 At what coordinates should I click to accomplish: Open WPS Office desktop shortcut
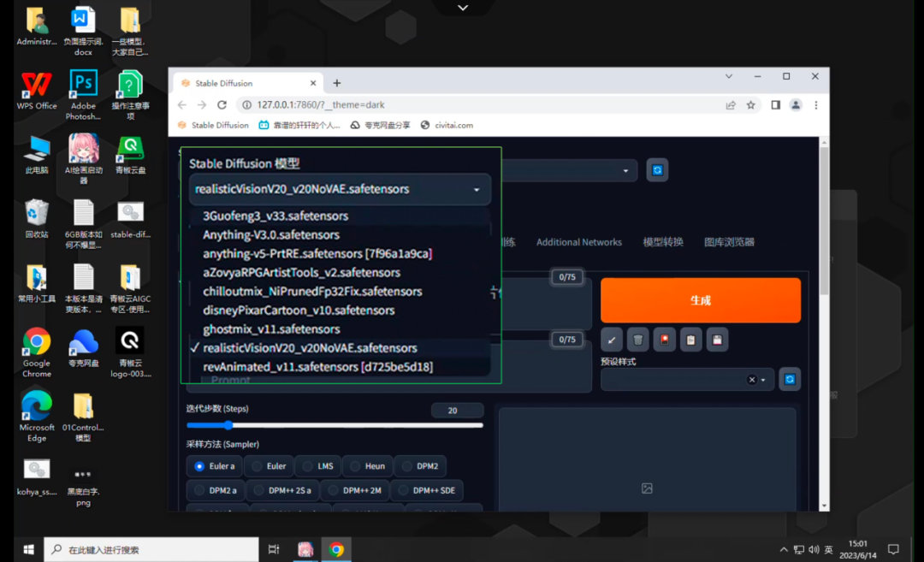[37, 92]
